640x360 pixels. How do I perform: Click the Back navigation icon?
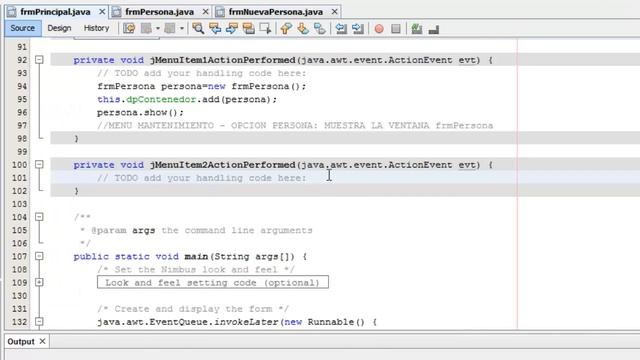pos(147,28)
